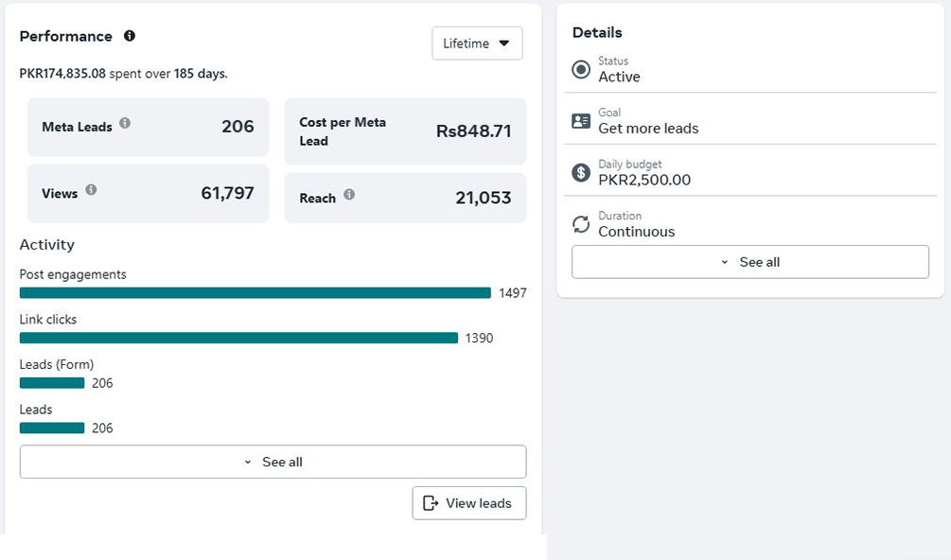Click the Daily budget dollar icon
The width and height of the screenshot is (951, 560).
point(581,172)
